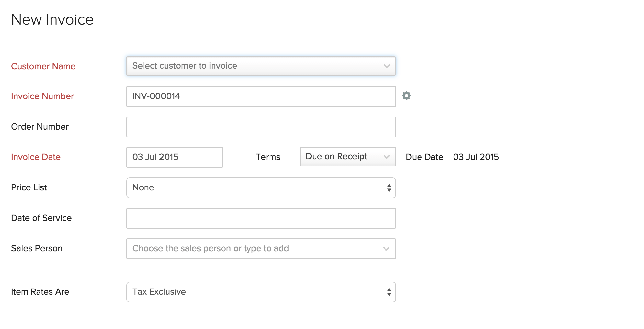Focus the Date of Service input

260,218
